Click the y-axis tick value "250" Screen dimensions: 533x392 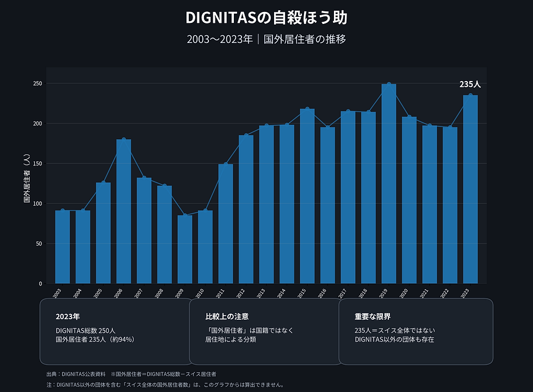point(38,84)
